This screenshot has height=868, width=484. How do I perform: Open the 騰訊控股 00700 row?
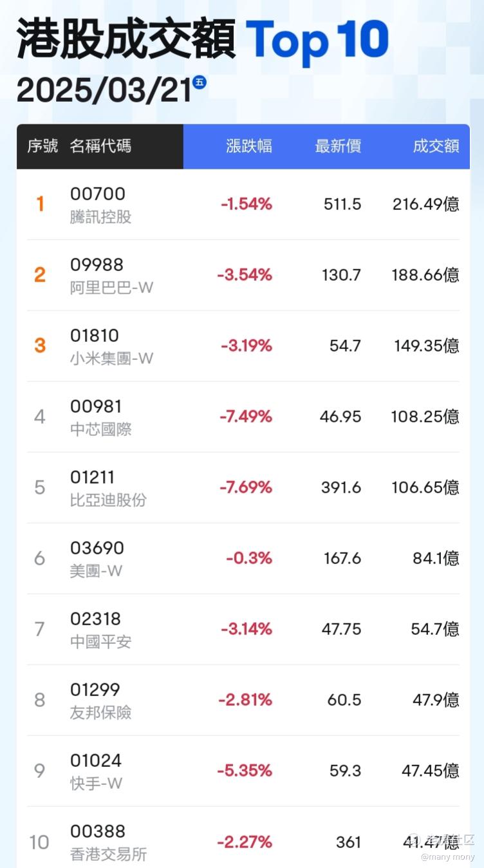click(243, 205)
